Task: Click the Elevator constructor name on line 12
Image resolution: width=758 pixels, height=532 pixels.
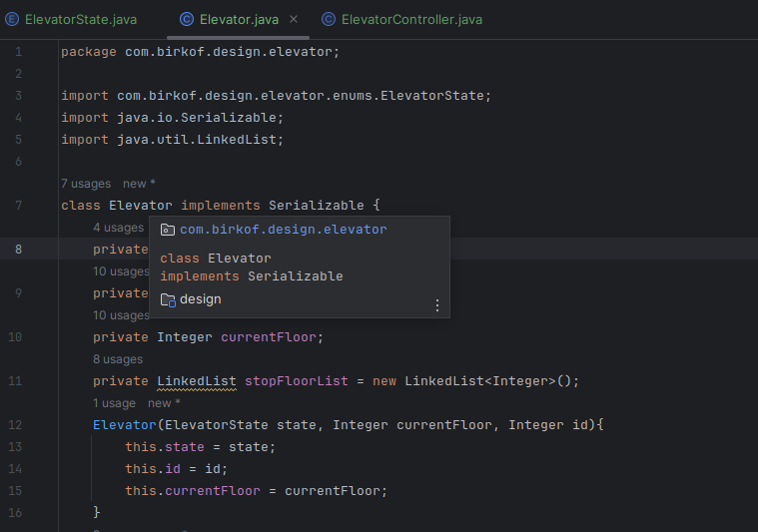Action: pos(125,425)
